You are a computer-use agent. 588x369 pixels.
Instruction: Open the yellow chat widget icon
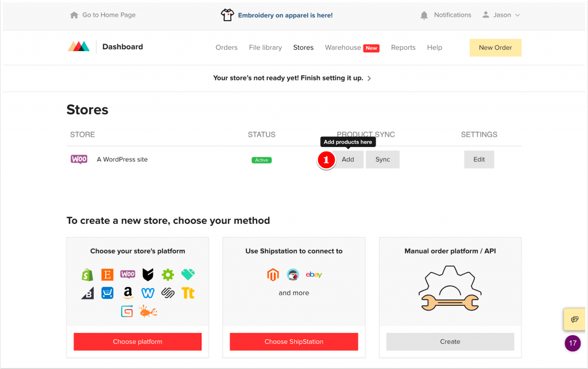(574, 320)
